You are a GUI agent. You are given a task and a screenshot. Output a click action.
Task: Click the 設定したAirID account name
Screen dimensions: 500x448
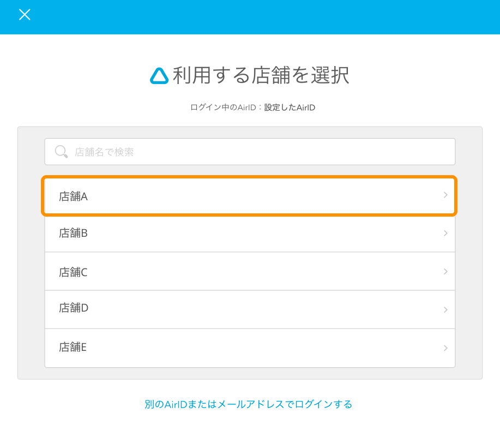coord(290,107)
